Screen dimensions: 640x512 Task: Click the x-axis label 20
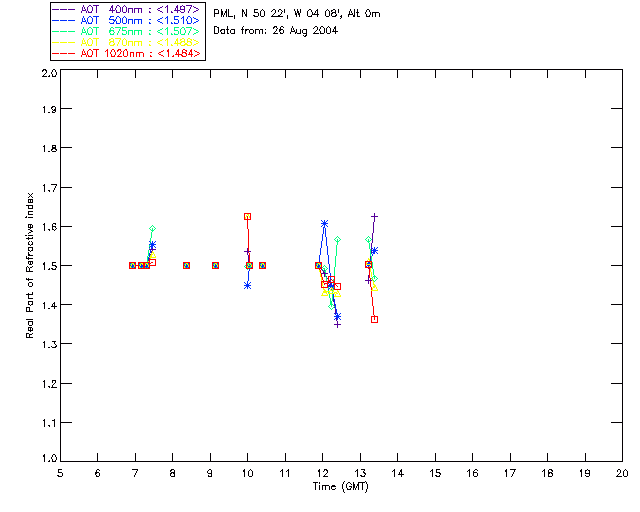pyautogui.click(x=622, y=474)
